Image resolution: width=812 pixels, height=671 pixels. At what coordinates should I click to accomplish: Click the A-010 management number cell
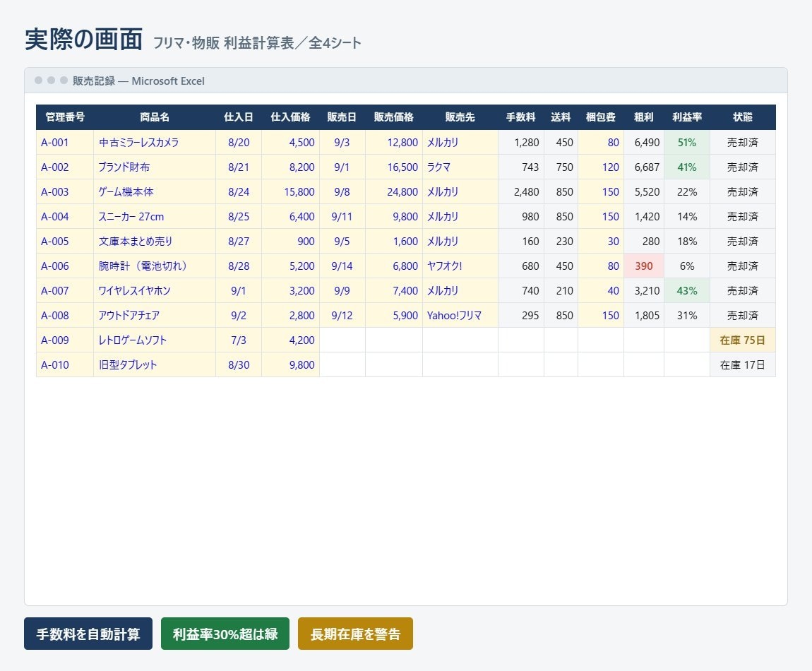coord(65,364)
